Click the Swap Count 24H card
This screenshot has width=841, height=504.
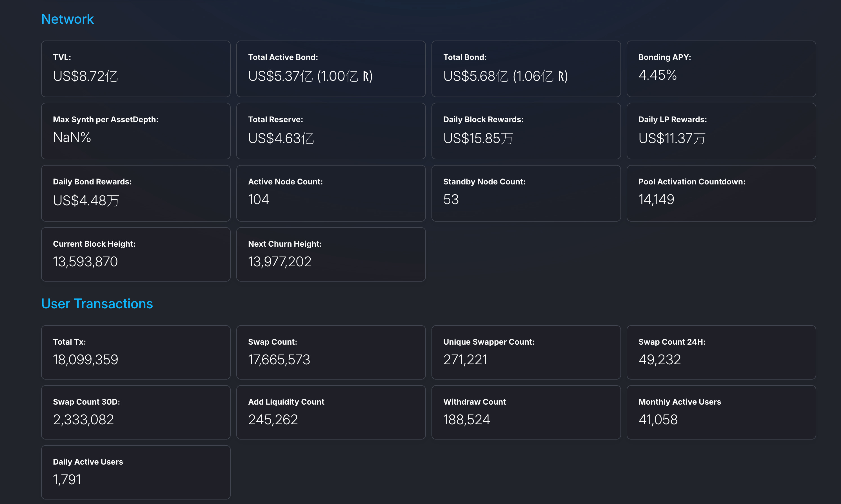(x=721, y=352)
